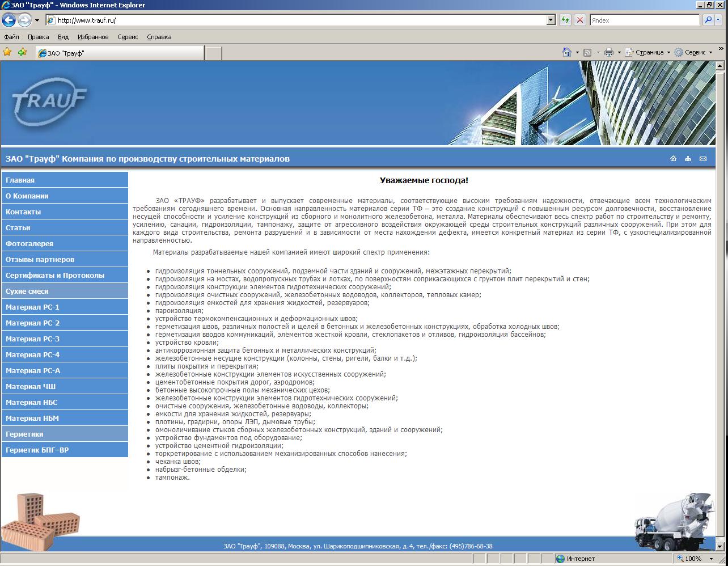Open the Контакты sidebar link

click(x=65, y=212)
